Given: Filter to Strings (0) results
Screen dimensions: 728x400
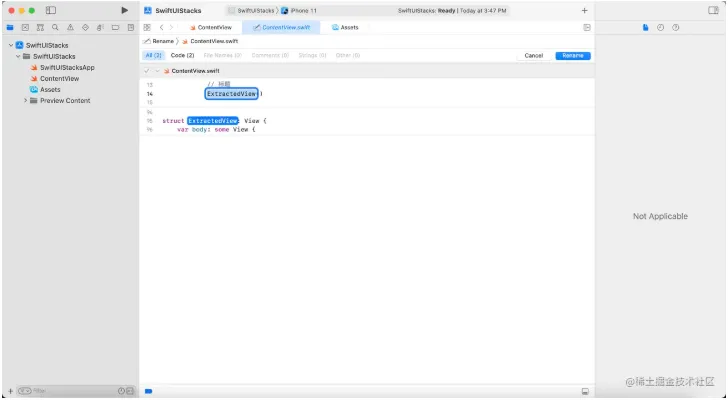Looking at the screenshot, I should click(x=312, y=55).
